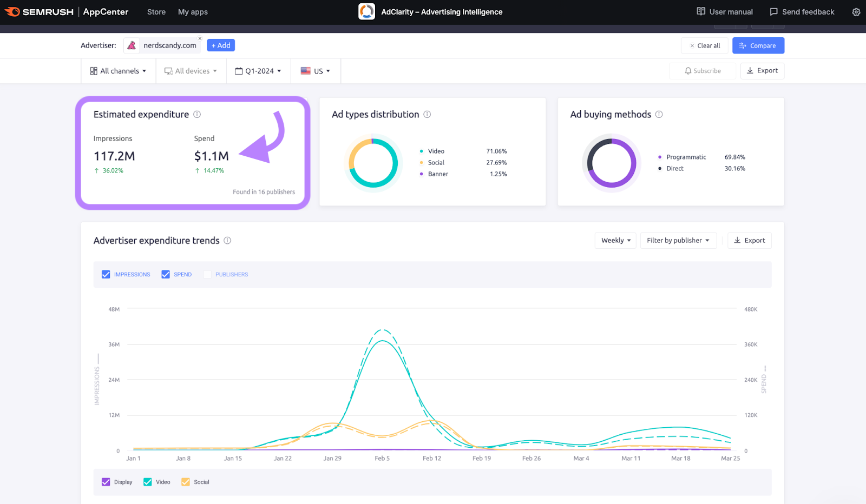This screenshot has height=504, width=866.
Task: Disable the Display checkbox in chart legend
Action: [106, 481]
